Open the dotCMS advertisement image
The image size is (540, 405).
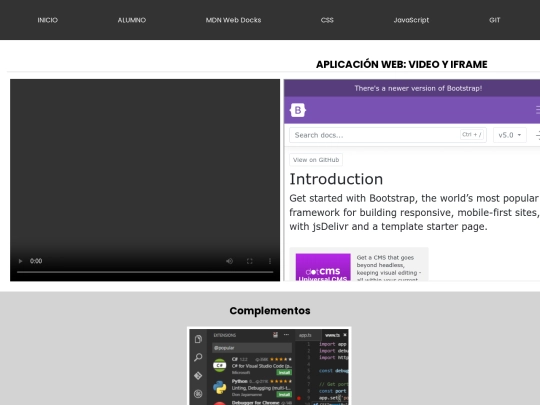coord(323,268)
